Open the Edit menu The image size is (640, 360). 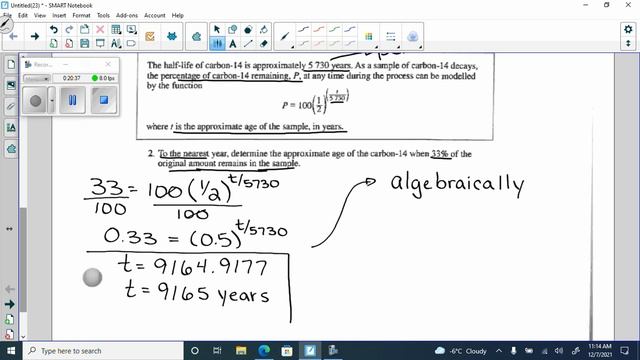pyautogui.click(x=23, y=15)
